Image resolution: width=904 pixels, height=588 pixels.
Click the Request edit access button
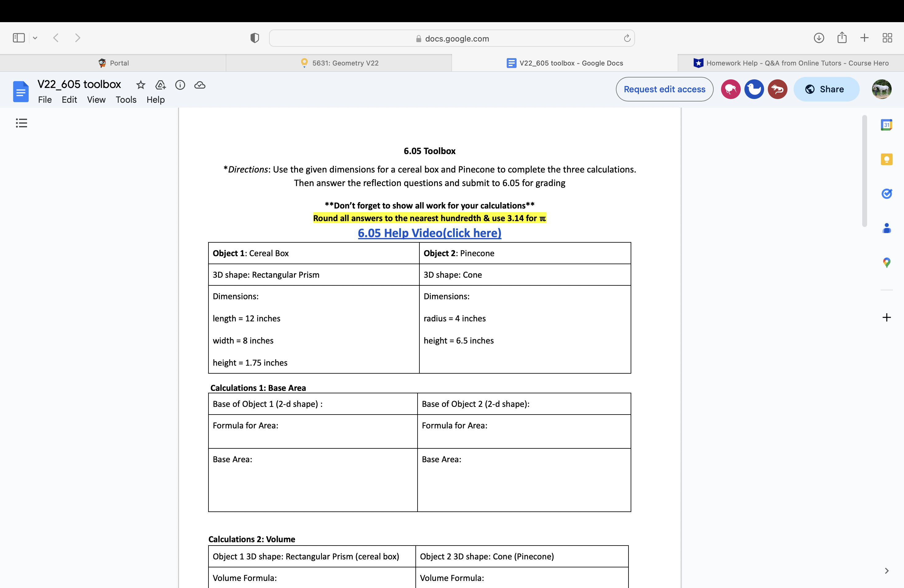point(664,89)
